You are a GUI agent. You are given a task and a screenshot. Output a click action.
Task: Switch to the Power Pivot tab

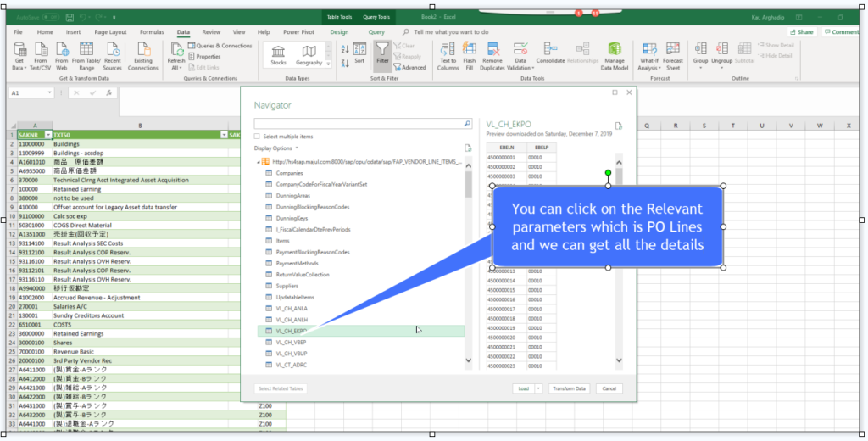(x=298, y=32)
